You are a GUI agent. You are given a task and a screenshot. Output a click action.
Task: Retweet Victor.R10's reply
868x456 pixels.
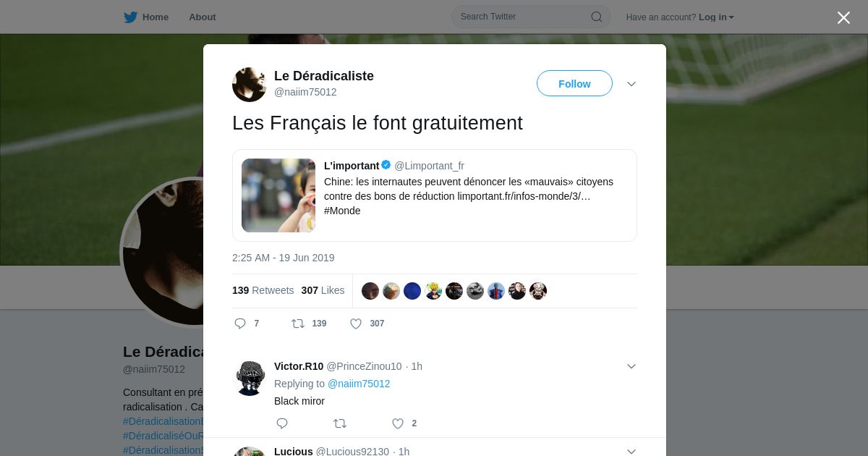coord(340,423)
